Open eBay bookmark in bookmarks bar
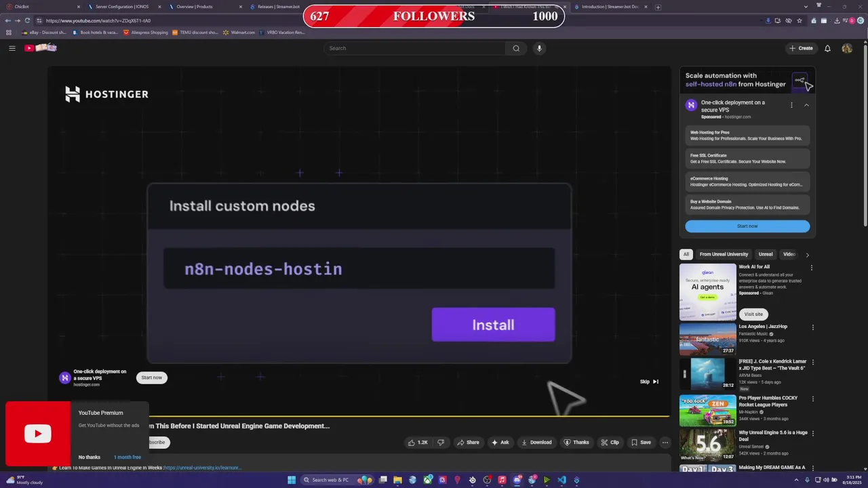This screenshot has height=488, width=868. [x=43, y=33]
